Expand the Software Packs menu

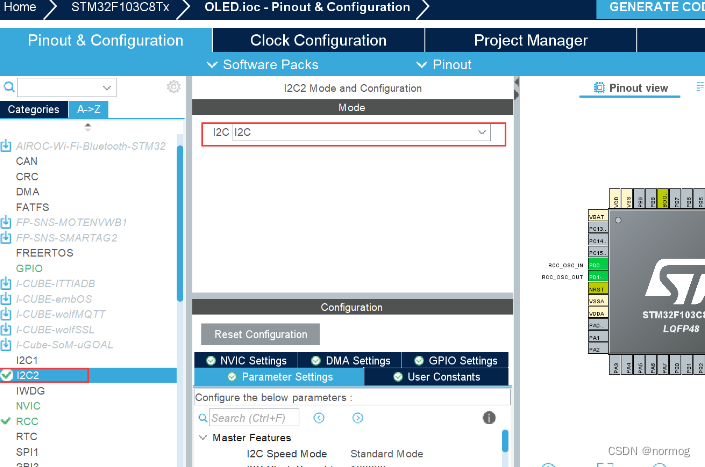263,65
